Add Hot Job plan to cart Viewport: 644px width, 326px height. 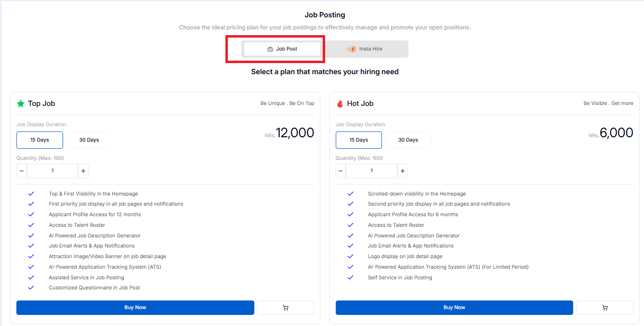point(605,308)
